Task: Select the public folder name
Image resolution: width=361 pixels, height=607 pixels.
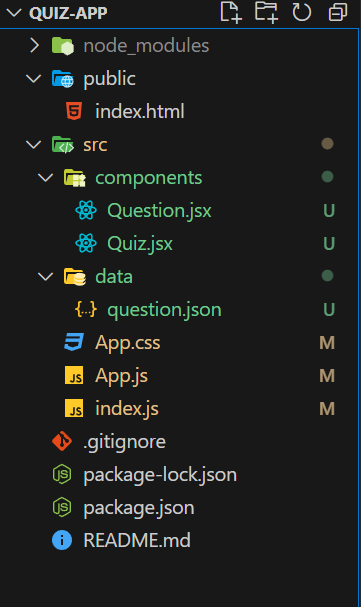Action: pos(109,79)
